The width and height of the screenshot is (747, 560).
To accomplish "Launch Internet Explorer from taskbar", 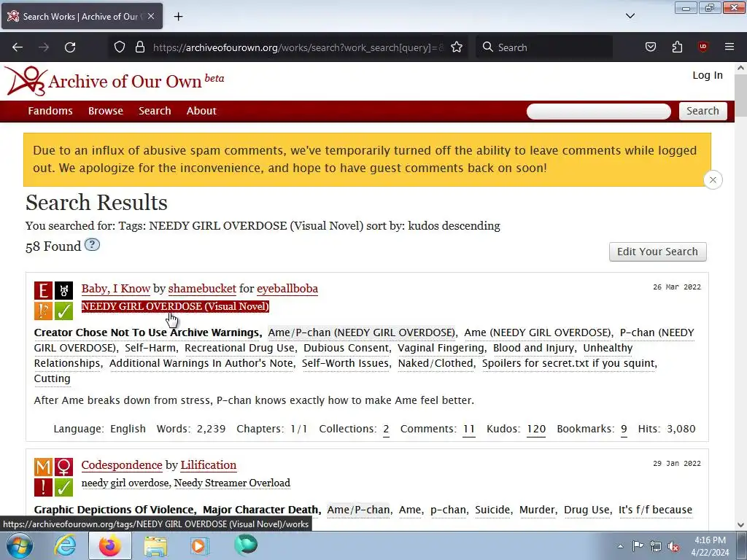I will click(x=65, y=545).
